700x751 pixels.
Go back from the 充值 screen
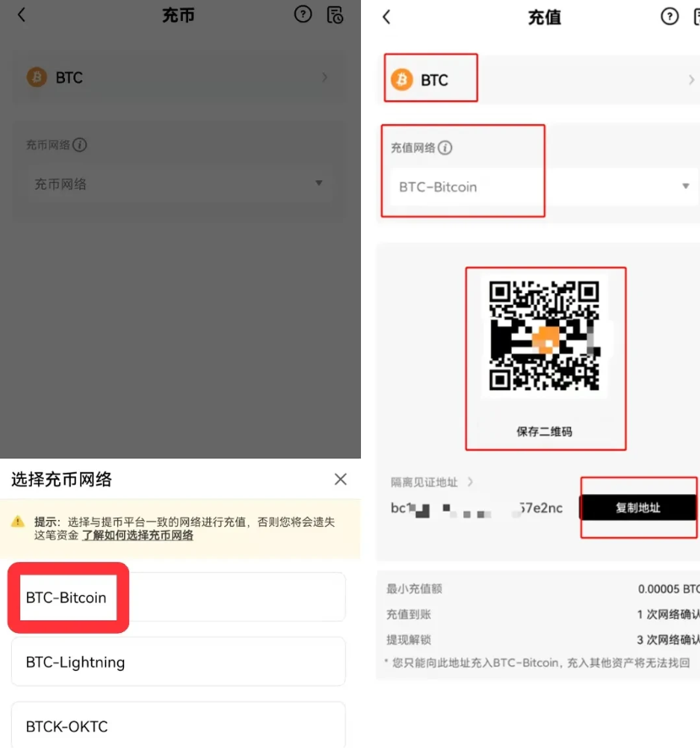[386, 17]
